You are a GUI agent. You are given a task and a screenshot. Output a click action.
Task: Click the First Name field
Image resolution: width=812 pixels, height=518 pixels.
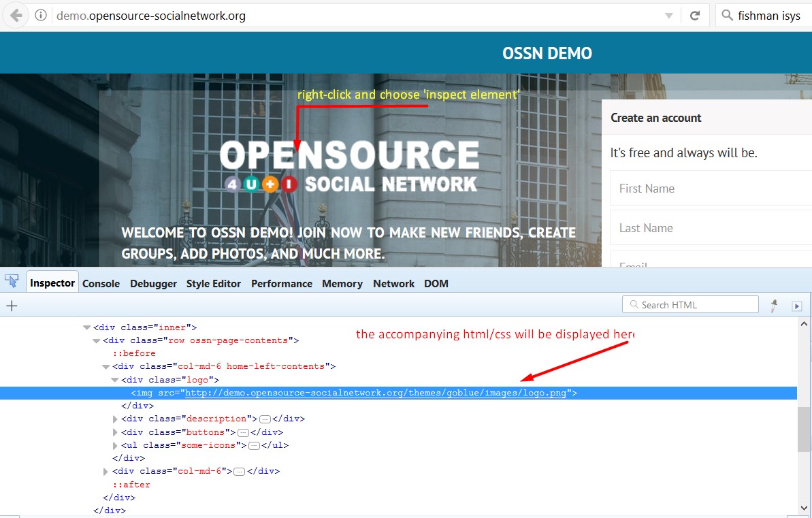coord(711,189)
